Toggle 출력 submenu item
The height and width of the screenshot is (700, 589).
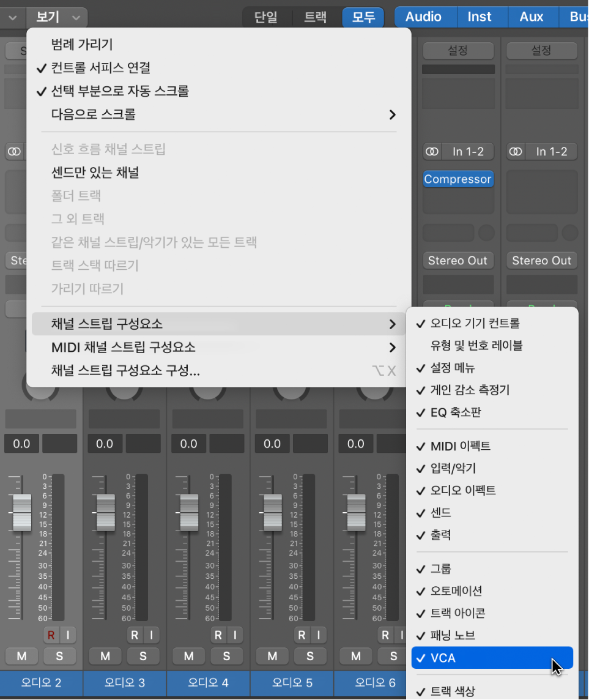492,535
